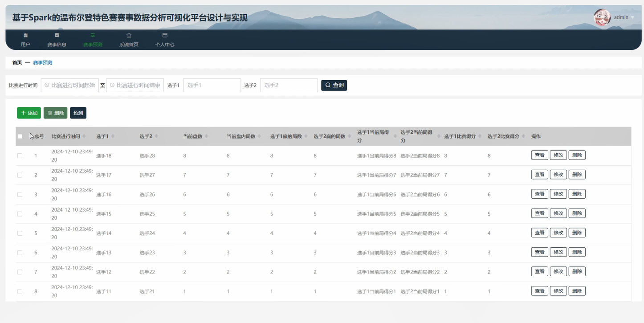644x323 pixels.
Task: Click the 查询 search button
Action: pos(334,85)
